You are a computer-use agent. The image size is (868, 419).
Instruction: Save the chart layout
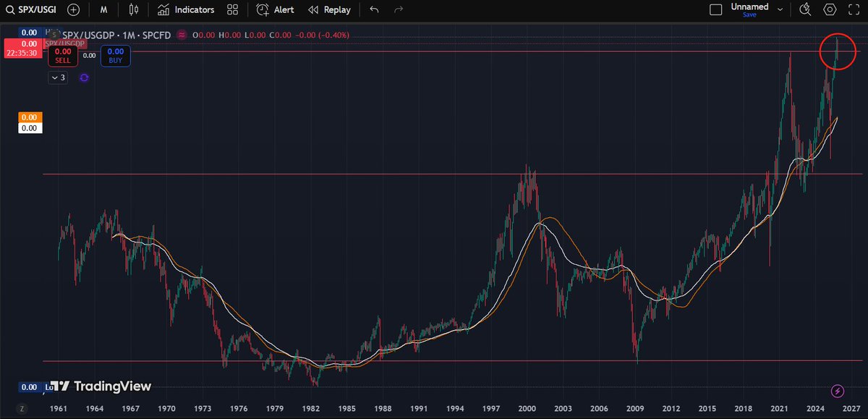[749, 14]
